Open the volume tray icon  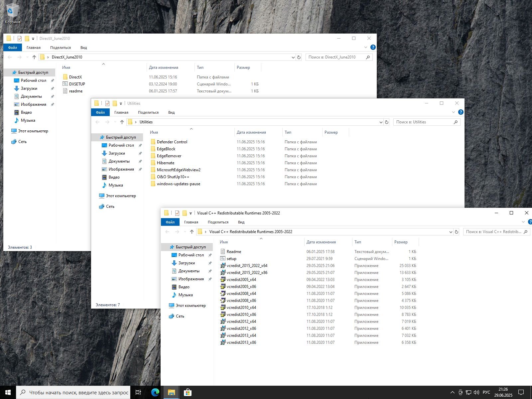tap(476, 392)
